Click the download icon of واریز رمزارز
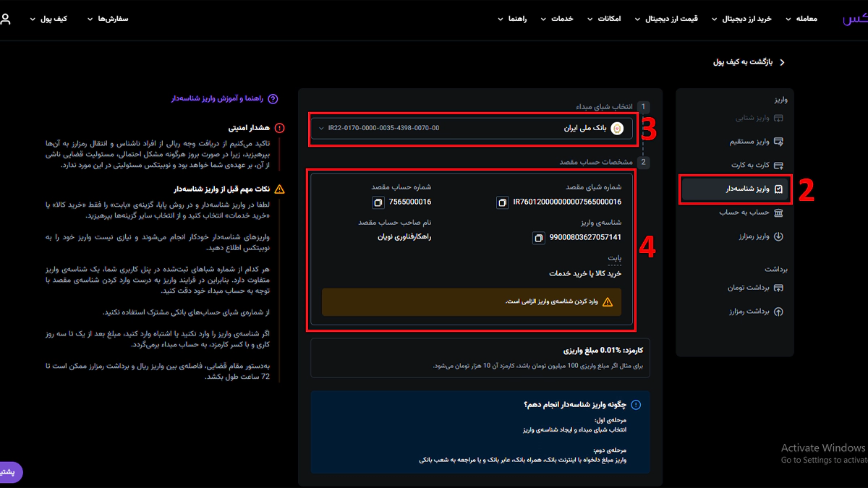 778,236
